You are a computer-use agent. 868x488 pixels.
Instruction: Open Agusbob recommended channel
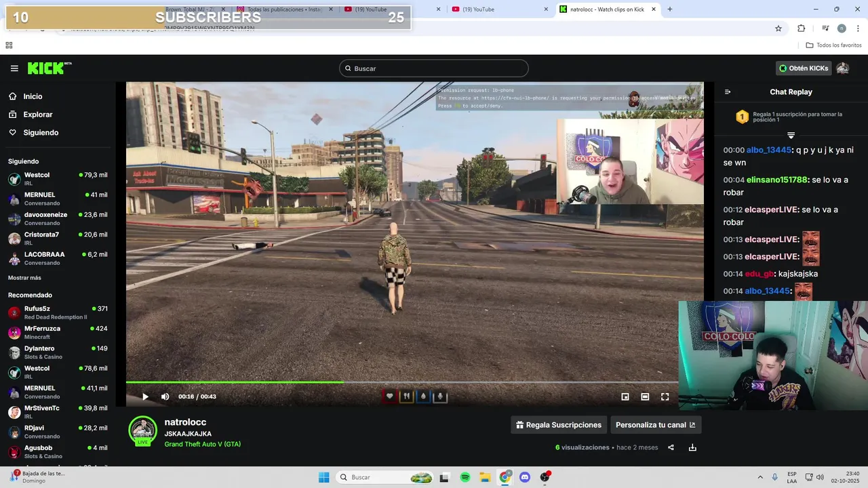pyautogui.click(x=58, y=451)
